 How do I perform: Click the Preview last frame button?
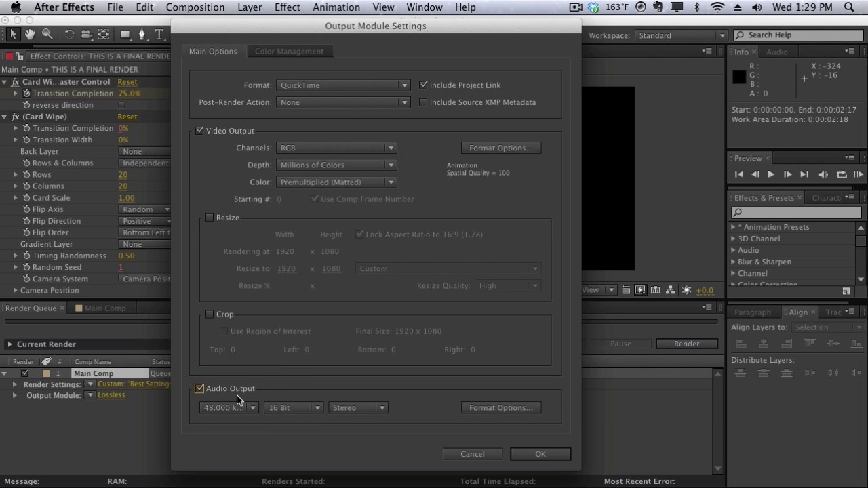[x=804, y=174]
